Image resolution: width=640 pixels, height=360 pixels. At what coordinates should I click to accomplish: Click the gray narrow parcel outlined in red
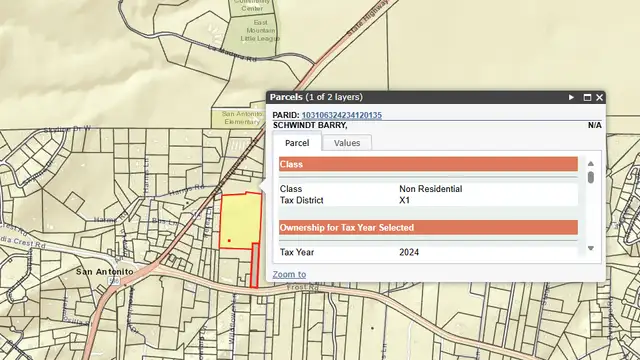[255, 265]
